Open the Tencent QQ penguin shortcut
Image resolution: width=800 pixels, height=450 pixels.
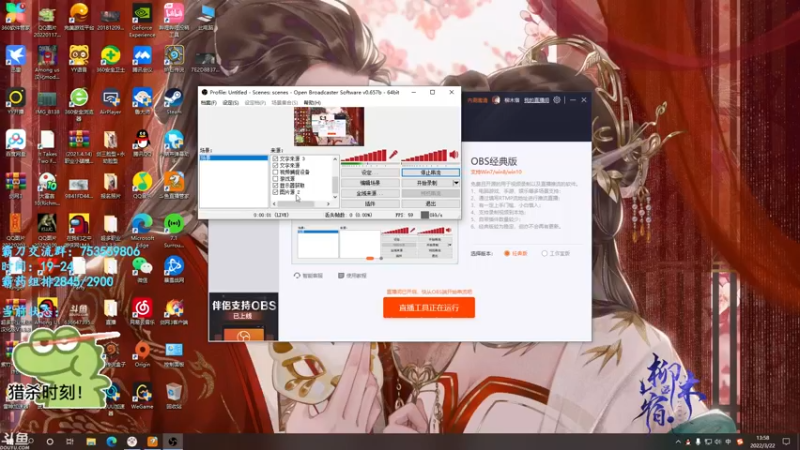tap(142, 143)
